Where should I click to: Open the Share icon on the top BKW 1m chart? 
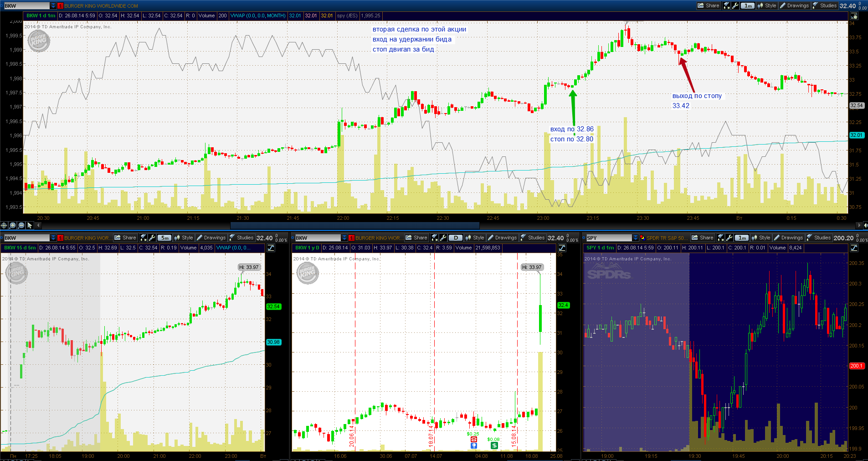click(709, 6)
